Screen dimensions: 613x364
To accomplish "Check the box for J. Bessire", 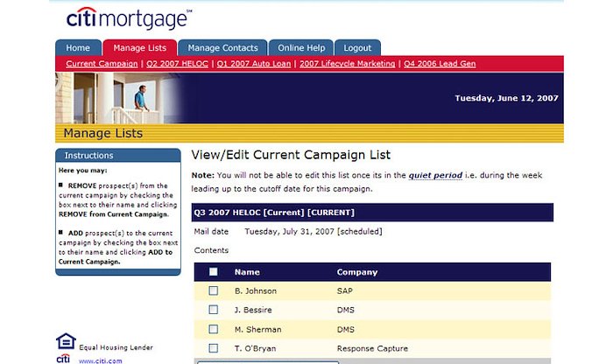I will coord(213,310).
